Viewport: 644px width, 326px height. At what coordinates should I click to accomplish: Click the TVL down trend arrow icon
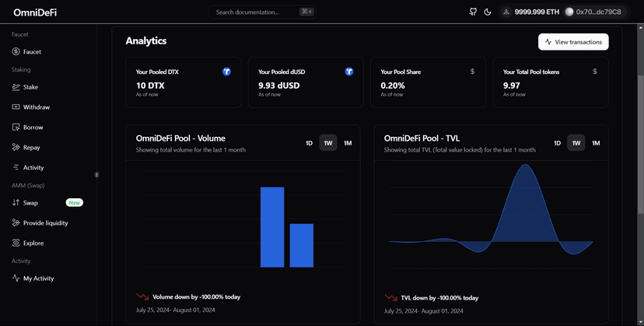[390, 298]
